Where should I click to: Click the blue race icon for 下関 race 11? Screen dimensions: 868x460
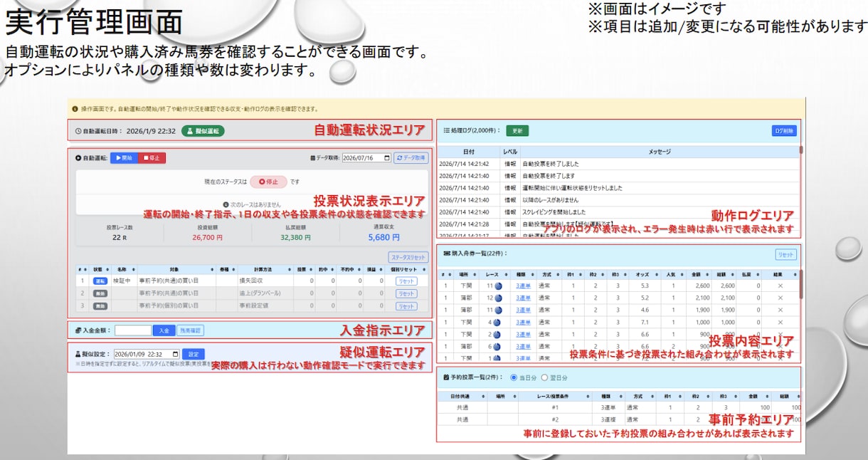click(497, 286)
